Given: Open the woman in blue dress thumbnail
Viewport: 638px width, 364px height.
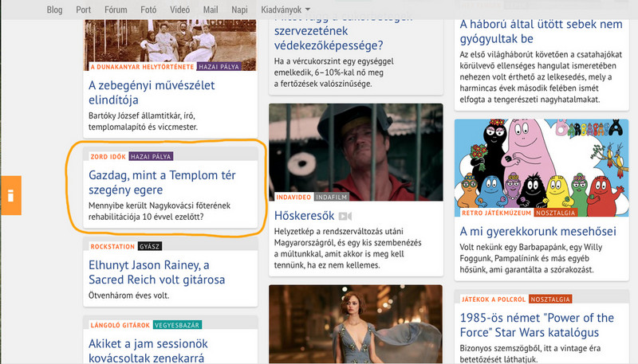Looking at the screenshot, I should (x=356, y=324).
